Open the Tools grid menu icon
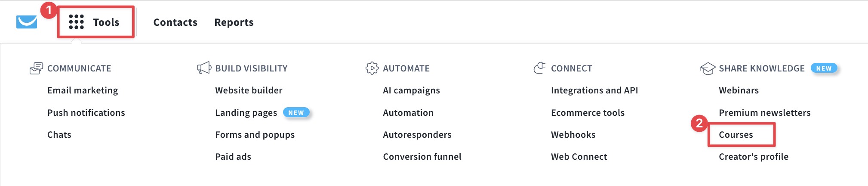868x186 pixels. tap(77, 22)
